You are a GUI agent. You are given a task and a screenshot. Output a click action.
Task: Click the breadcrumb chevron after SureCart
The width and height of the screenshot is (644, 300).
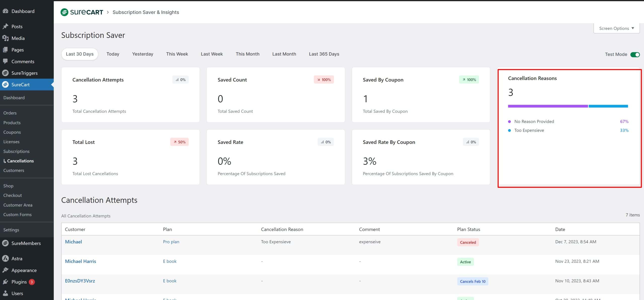[108, 12]
